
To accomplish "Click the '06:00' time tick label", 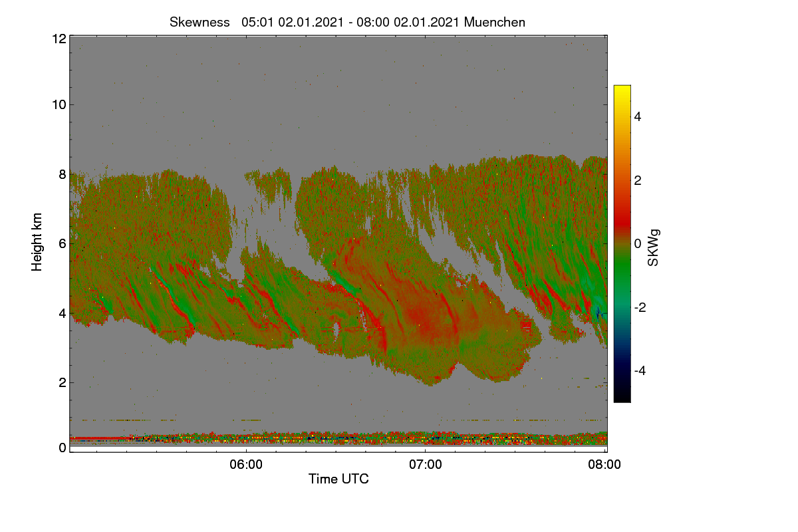I will [x=246, y=465].
